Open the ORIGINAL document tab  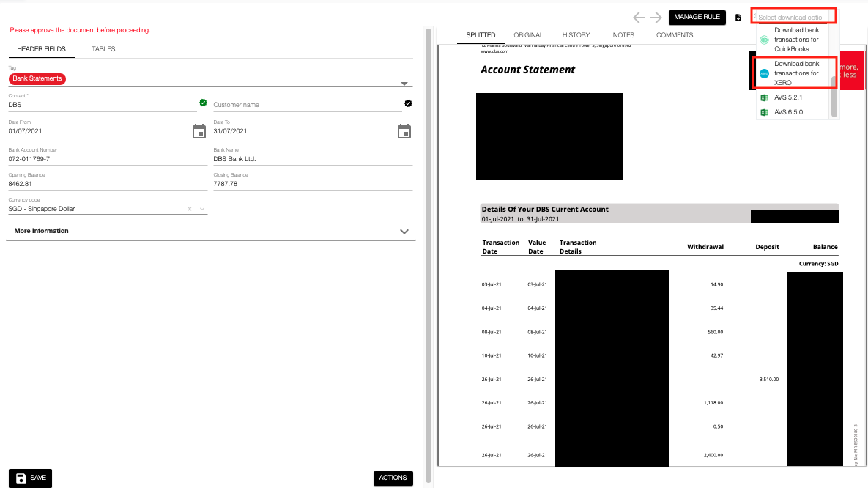[x=529, y=35]
